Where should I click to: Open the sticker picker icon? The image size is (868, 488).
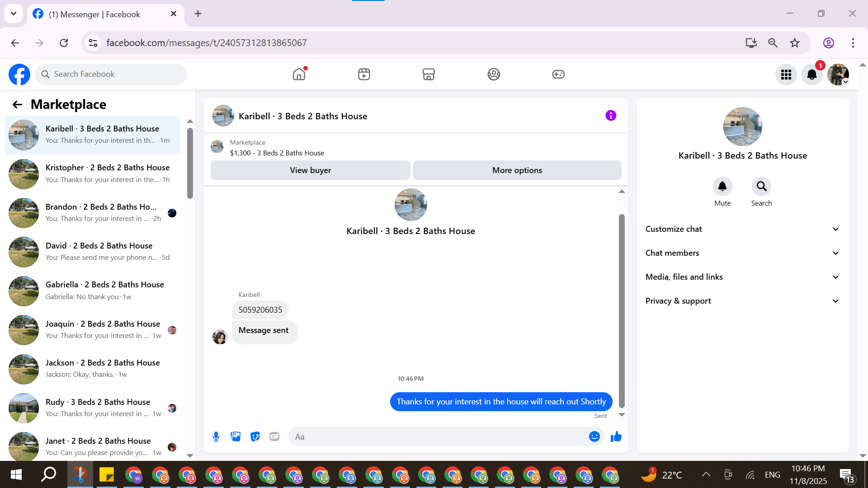point(255,436)
